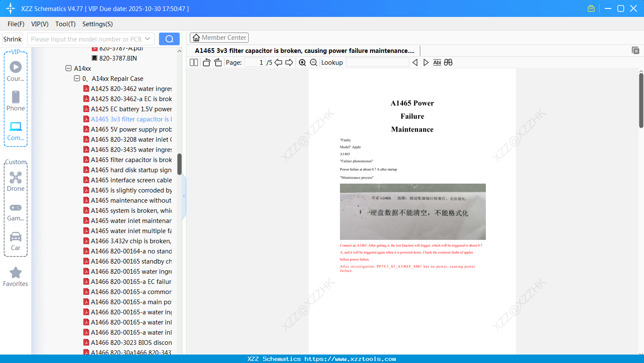Viewport: 644px width, 363px height.
Task: Rotate page clockwise
Action: point(218,63)
